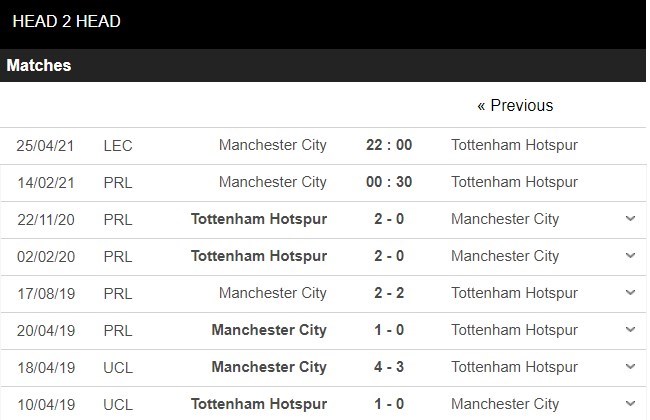
Task: Click the 17/08/19 match date
Action: 45,293
